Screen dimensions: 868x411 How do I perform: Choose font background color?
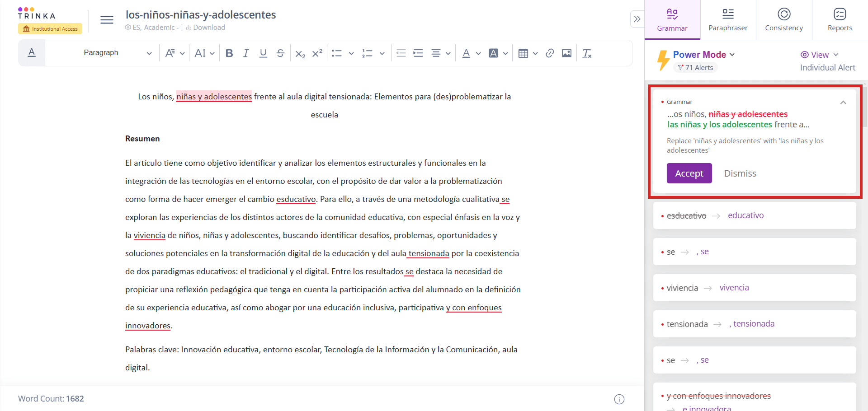(494, 53)
